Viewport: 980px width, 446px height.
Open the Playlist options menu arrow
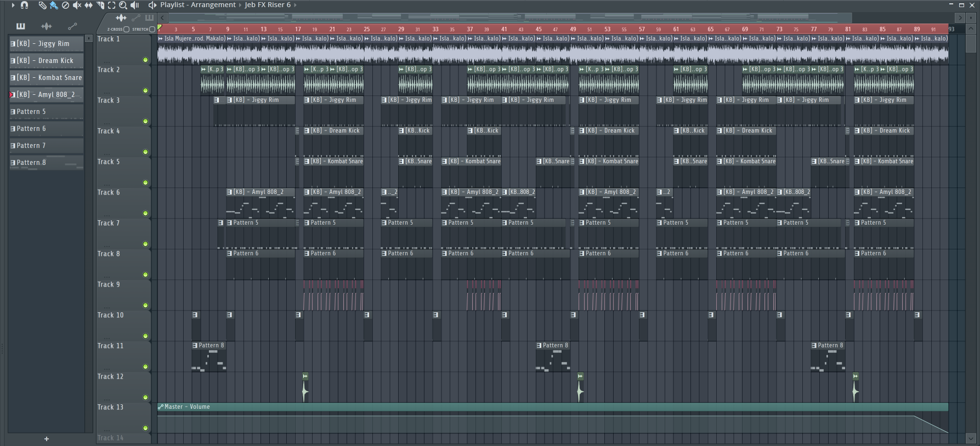click(x=13, y=5)
